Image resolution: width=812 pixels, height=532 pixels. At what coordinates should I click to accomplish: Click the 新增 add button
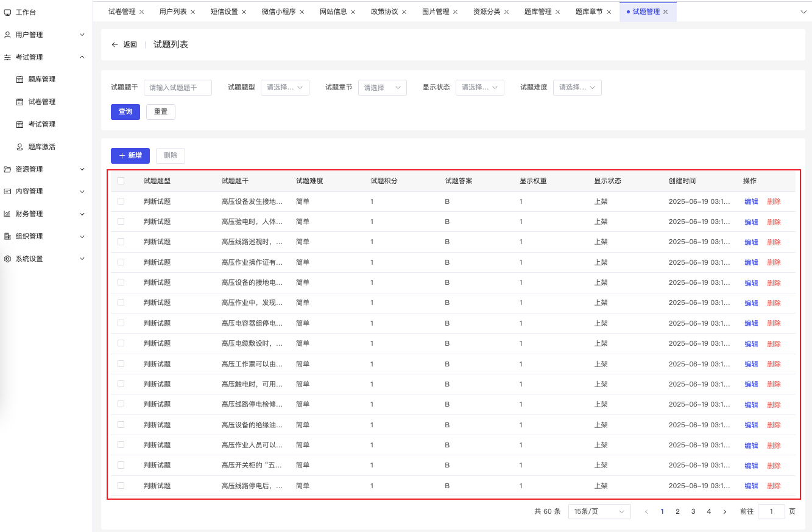[x=130, y=156]
